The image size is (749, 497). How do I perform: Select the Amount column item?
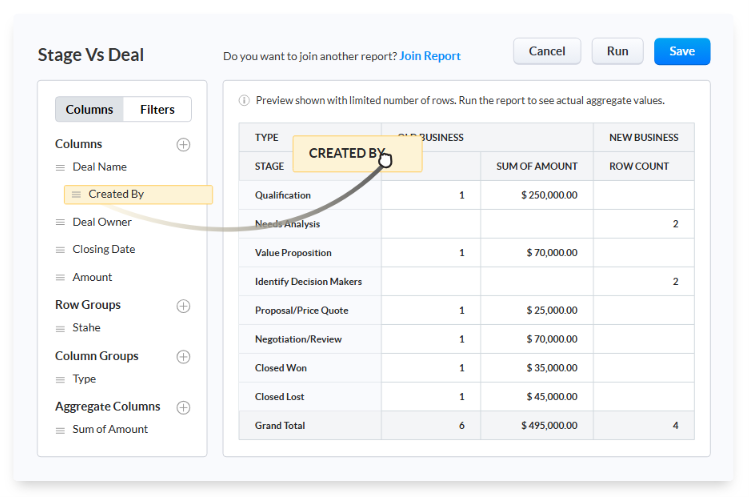(x=92, y=277)
